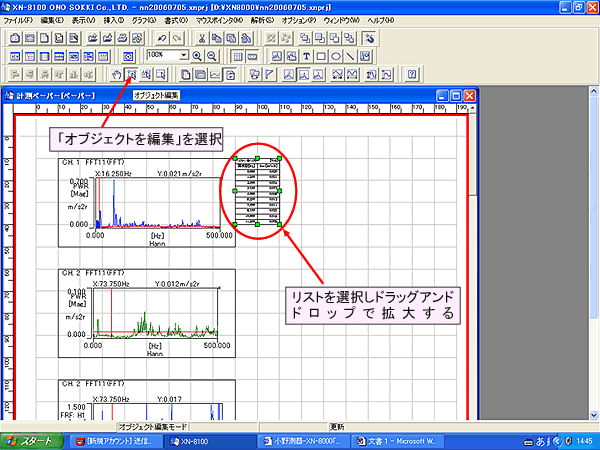Click the selected list table object
This screenshot has height=450, width=600.
[257, 191]
